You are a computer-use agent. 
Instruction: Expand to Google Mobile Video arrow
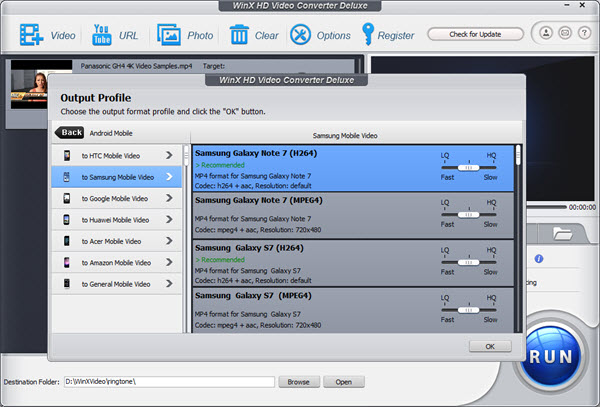[169, 198]
